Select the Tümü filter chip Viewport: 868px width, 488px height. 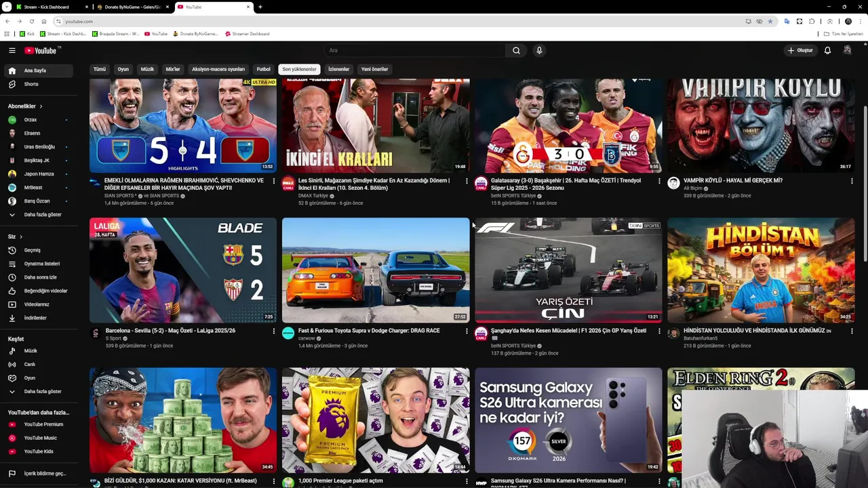pyautogui.click(x=100, y=69)
